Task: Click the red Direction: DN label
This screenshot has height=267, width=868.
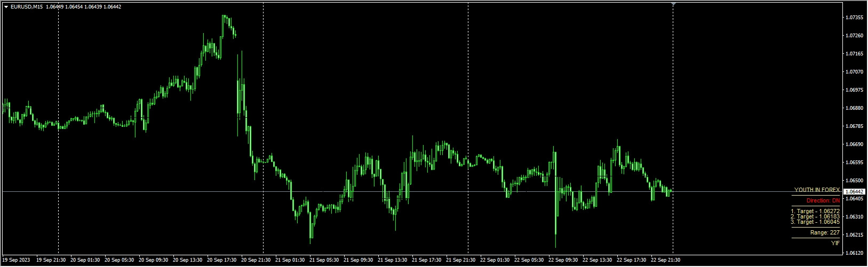Action: point(823,201)
